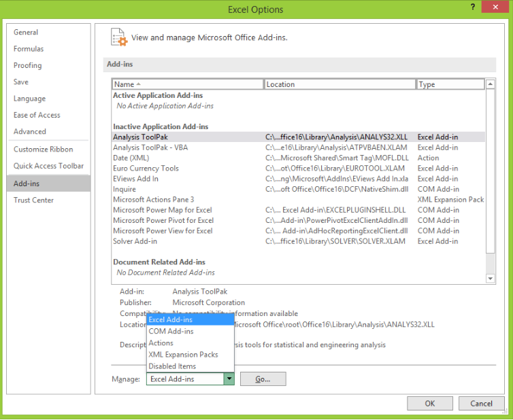The height and width of the screenshot is (420, 513).
Task: Select Euro Currency Tools add-in
Action: [x=298, y=169]
